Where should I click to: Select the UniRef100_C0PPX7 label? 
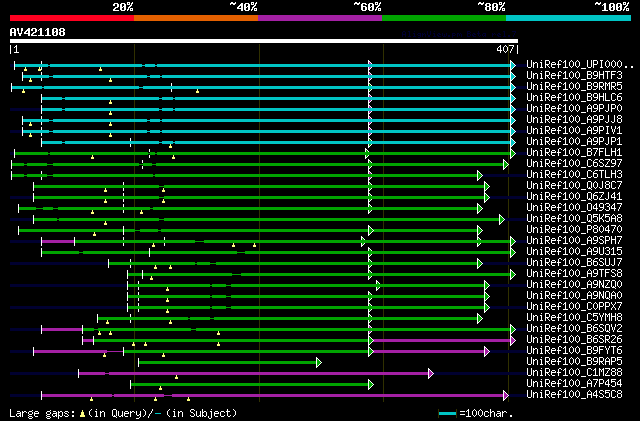[574, 307]
